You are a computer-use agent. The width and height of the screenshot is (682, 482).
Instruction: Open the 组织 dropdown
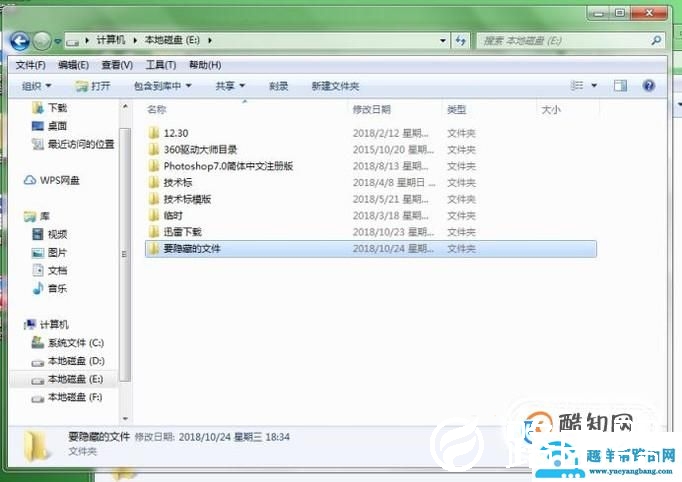pyautogui.click(x=37, y=86)
